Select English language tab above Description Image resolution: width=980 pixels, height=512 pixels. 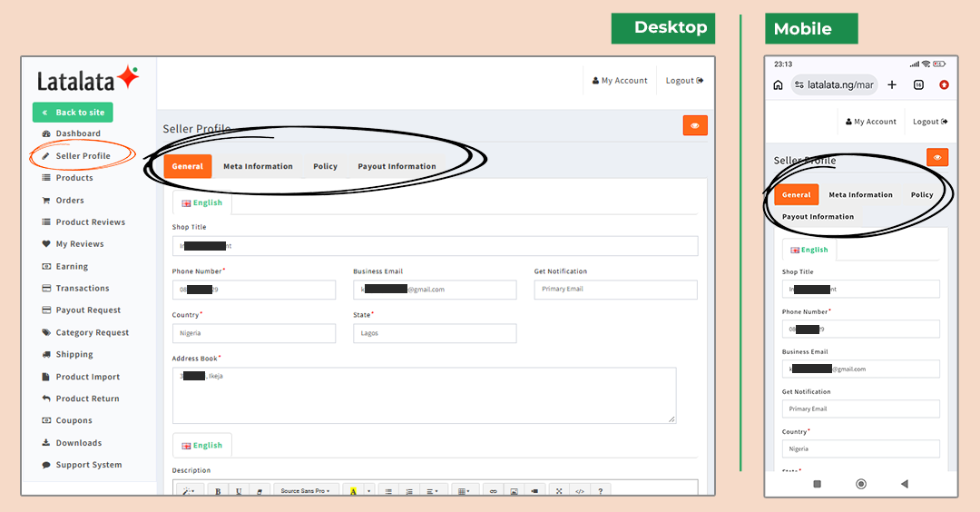coord(201,445)
